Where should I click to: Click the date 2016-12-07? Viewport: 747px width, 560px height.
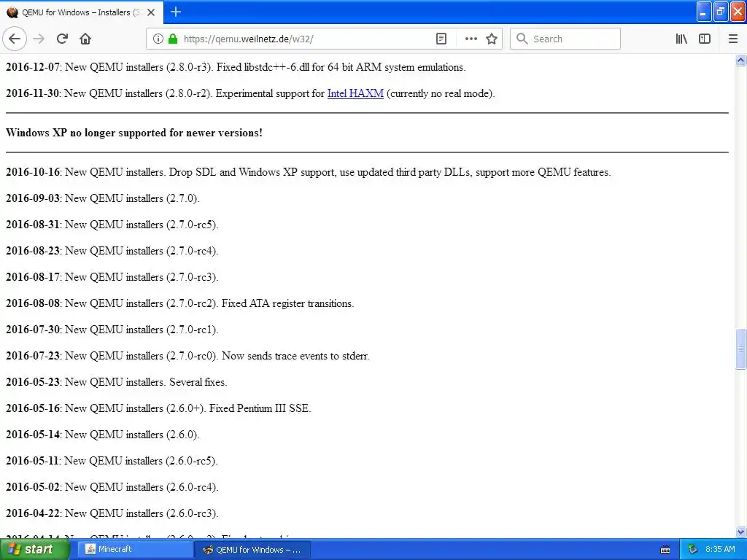[33, 67]
